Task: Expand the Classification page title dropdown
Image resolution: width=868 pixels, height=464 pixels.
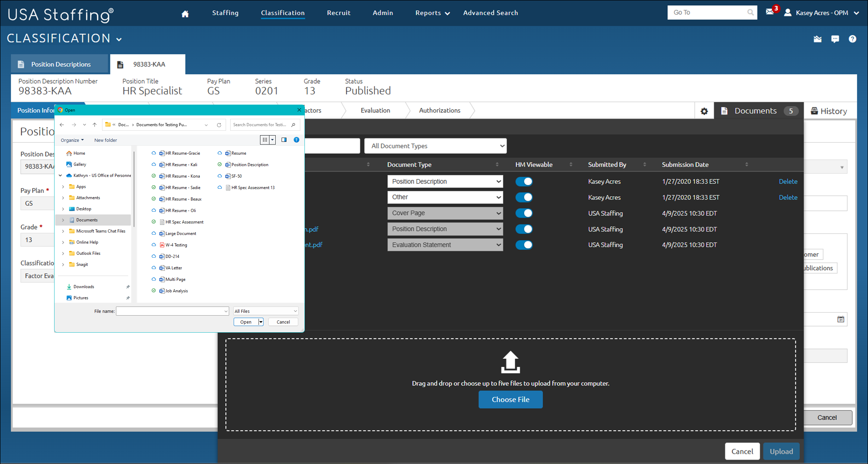Action: [119, 39]
